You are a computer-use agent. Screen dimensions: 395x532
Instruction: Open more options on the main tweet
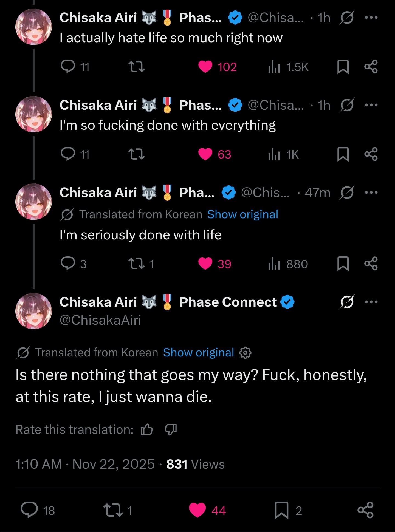point(371,302)
